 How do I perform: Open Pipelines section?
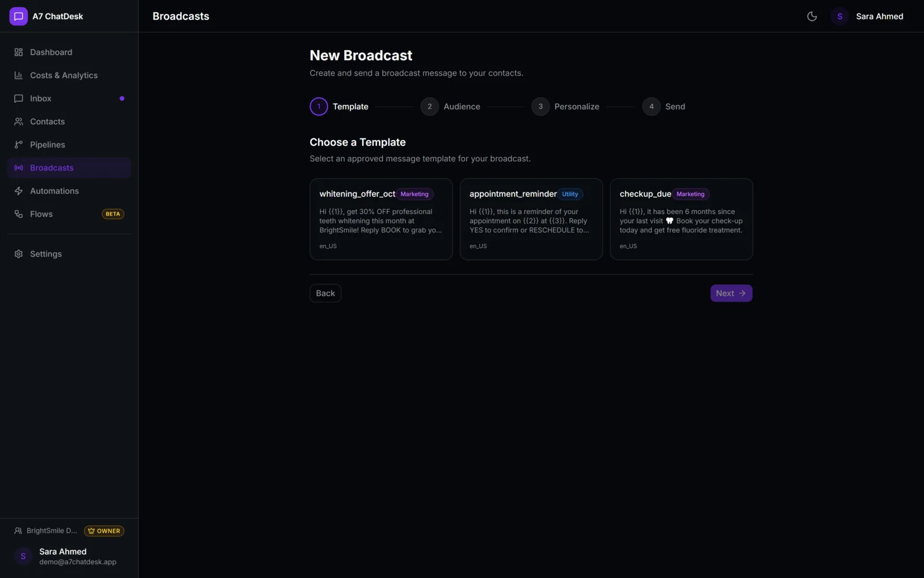(x=69, y=144)
